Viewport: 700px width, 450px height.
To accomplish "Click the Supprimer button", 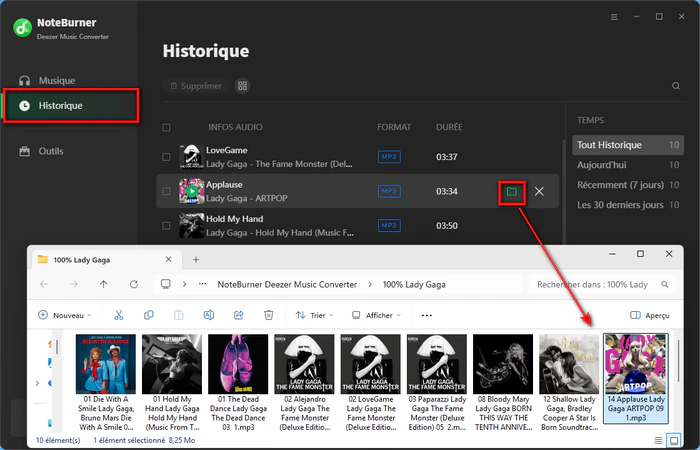I will 196,86.
